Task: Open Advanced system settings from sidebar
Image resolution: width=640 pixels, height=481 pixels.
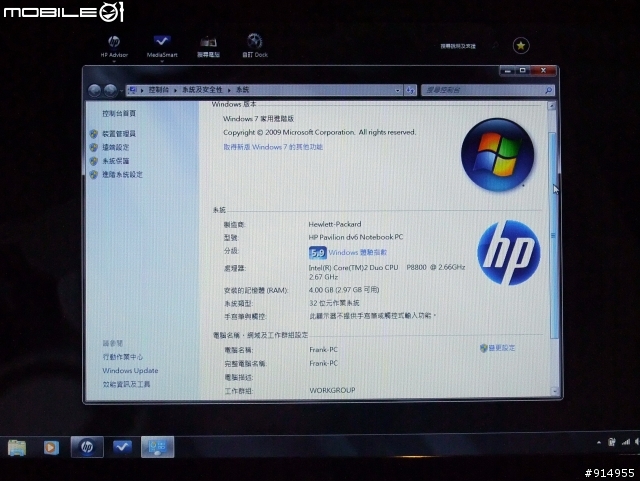Action: coord(122,175)
